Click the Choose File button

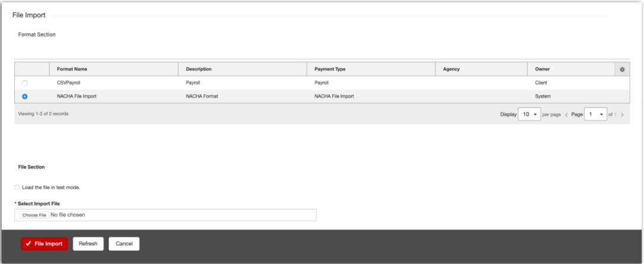pos(34,215)
